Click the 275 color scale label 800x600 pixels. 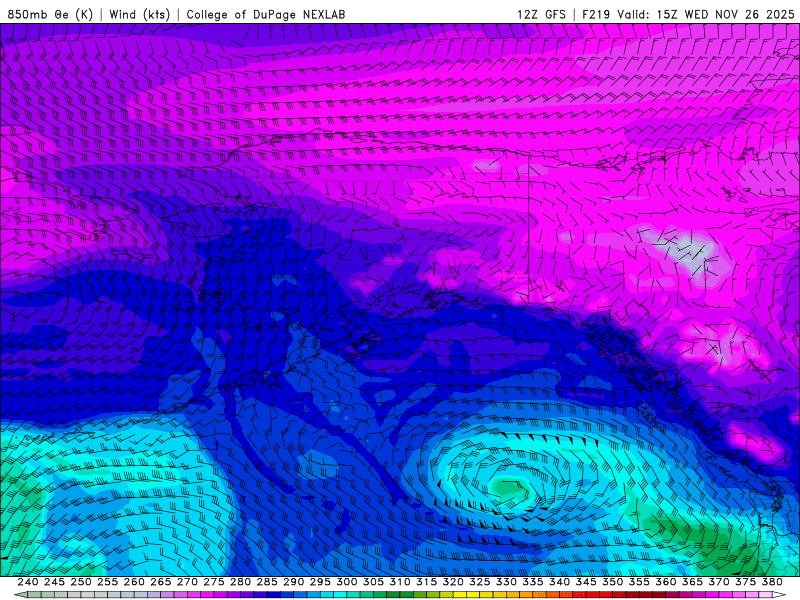tap(213, 582)
